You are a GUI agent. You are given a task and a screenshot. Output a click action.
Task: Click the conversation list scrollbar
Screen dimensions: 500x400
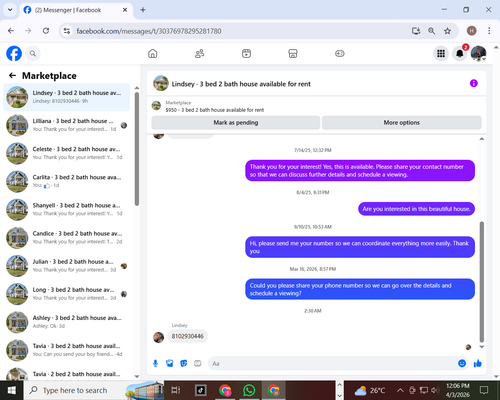tap(137, 149)
